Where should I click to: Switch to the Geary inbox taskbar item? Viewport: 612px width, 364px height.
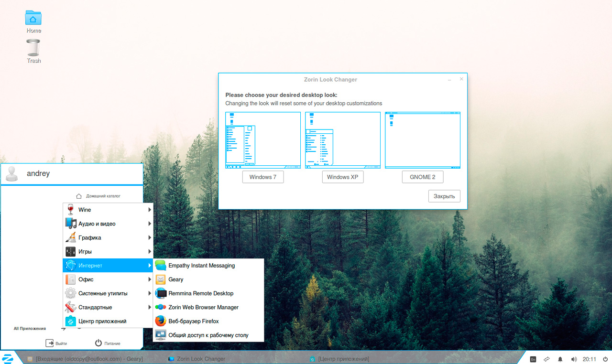(x=85, y=359)
